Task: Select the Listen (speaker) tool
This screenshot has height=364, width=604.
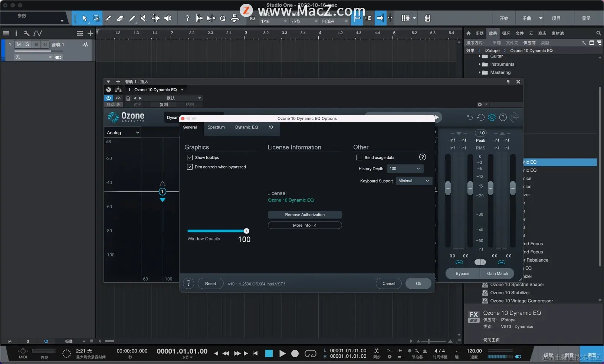Action: (x=168, y=18)
